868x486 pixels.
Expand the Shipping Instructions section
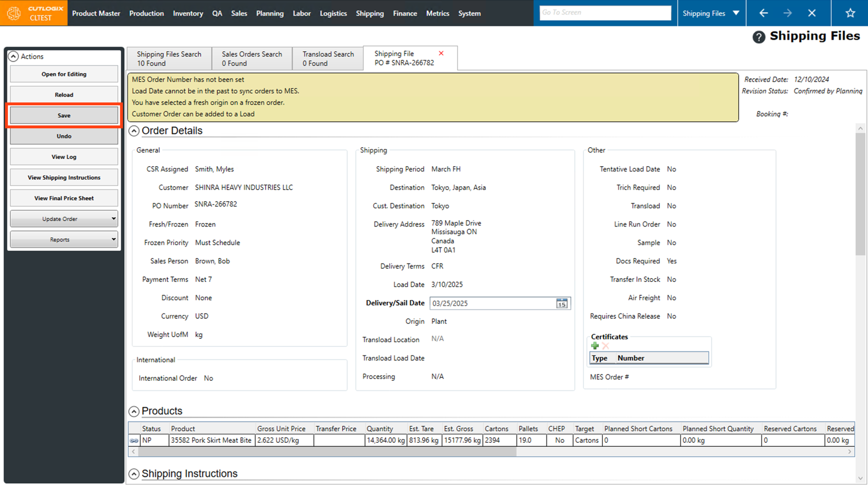[x=134, y=474]
